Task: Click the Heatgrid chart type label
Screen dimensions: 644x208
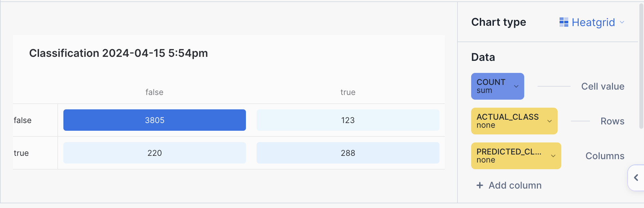Action: pyautogui.click(x=593, y=22)
